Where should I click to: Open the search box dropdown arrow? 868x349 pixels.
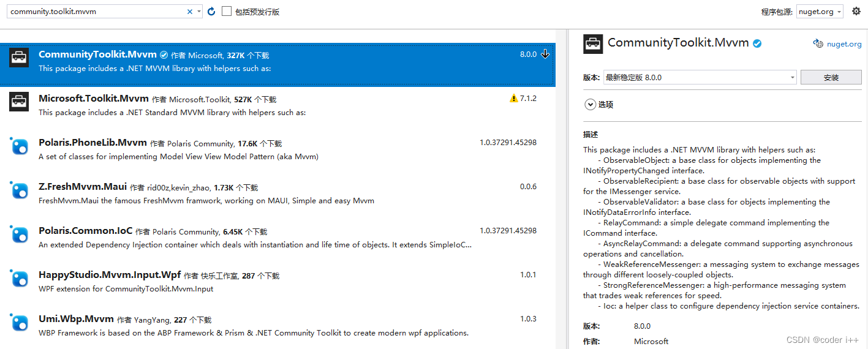pos(199,12)
